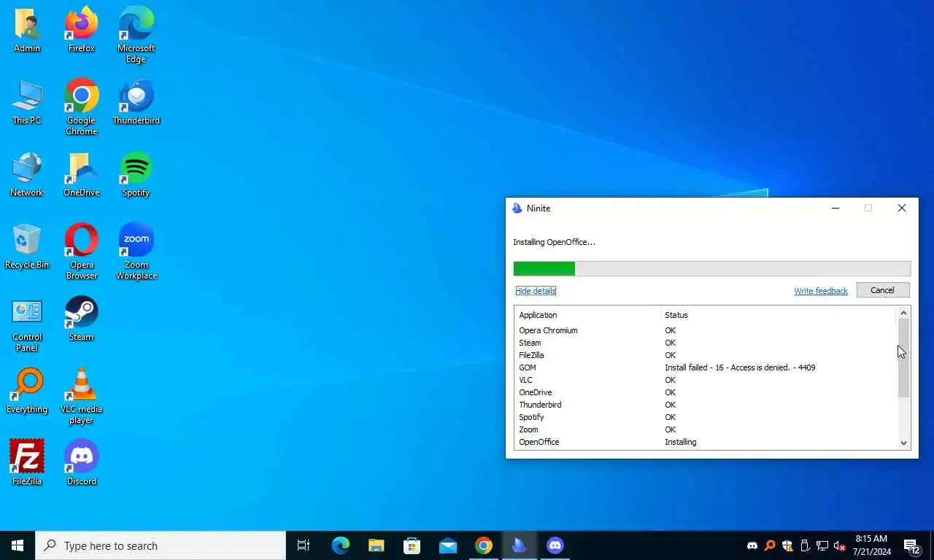934x560 pixels.
Task: Select FileZilla desktop shortcut
Action: pyautogui.click(x=27, y=463)
